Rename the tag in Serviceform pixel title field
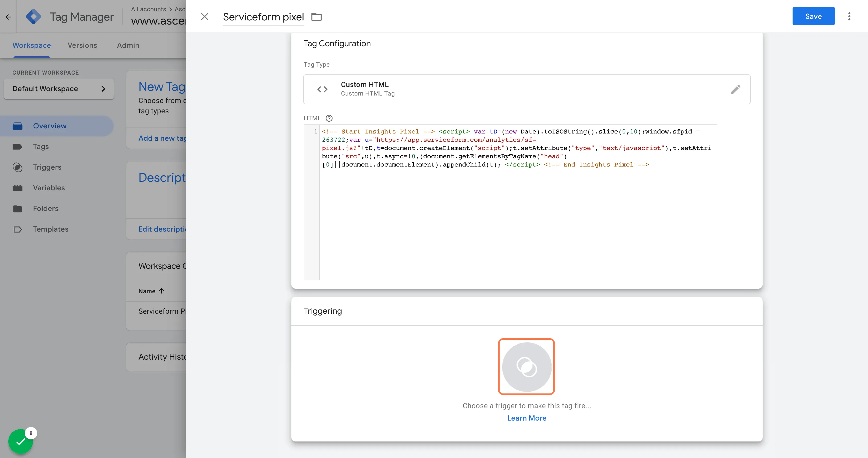The width and height of the screenshot is (868, 458). pyautogui.click(x=263, y=17)
